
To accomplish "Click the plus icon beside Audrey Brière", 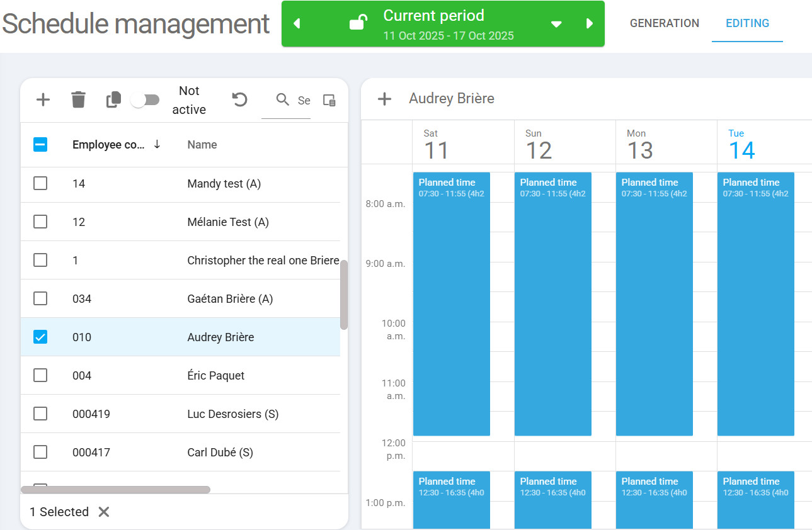I will pyautogui.click(x=384, y=99).
